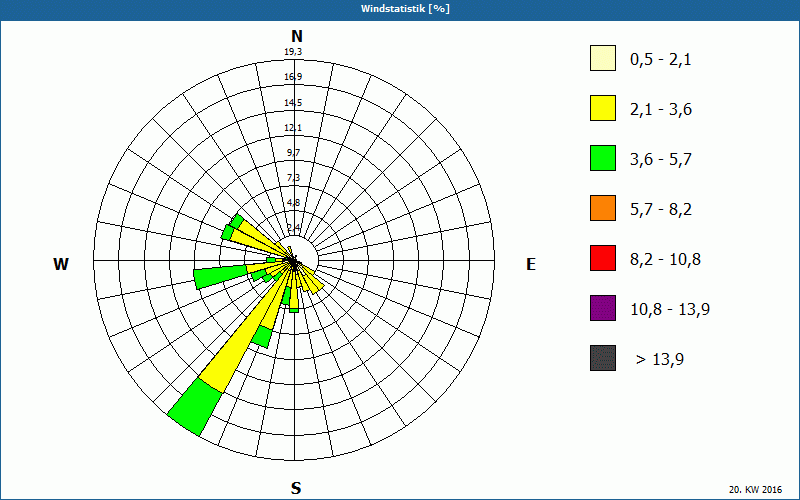Click the light yellow 0,5 - 2,1 legend swatch
The width and height of the screenshot is (800, 500).
tap(603, 58)
